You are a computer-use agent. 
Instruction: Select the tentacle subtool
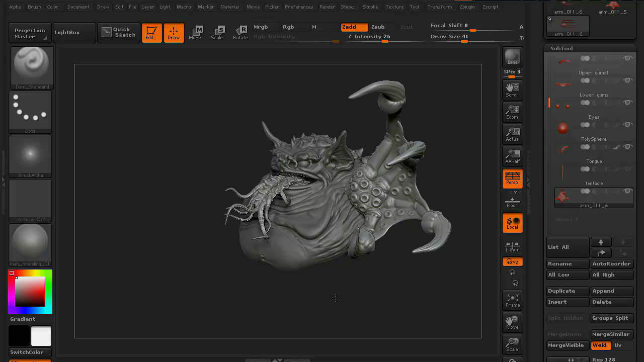(x=594, y=174)
